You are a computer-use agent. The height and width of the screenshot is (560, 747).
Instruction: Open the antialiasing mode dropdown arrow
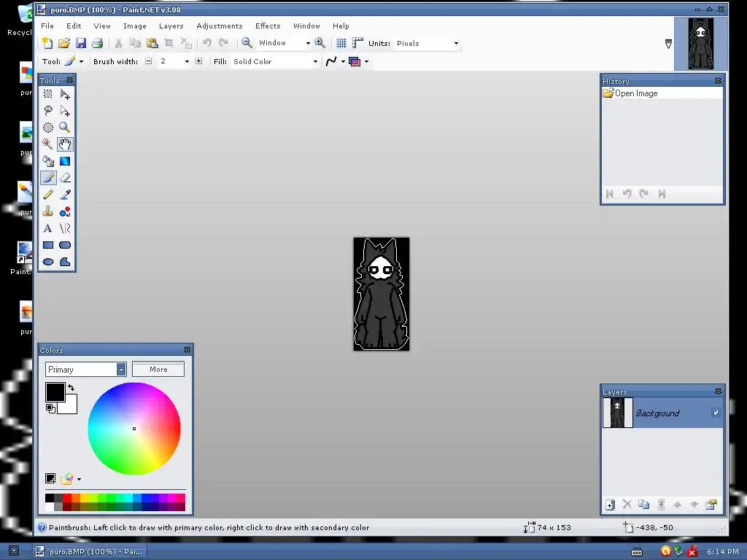click(343, 61)
